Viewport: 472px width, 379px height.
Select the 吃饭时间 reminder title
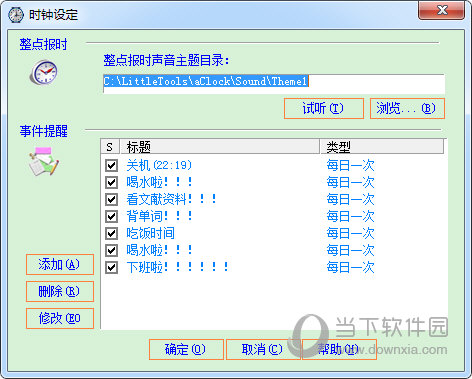coord(150,233)
